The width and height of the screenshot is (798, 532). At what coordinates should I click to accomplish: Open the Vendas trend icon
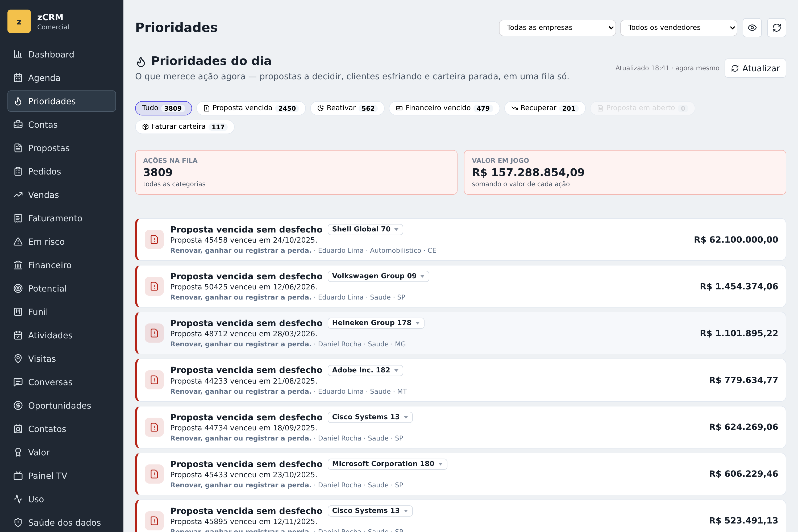(18, 195)
